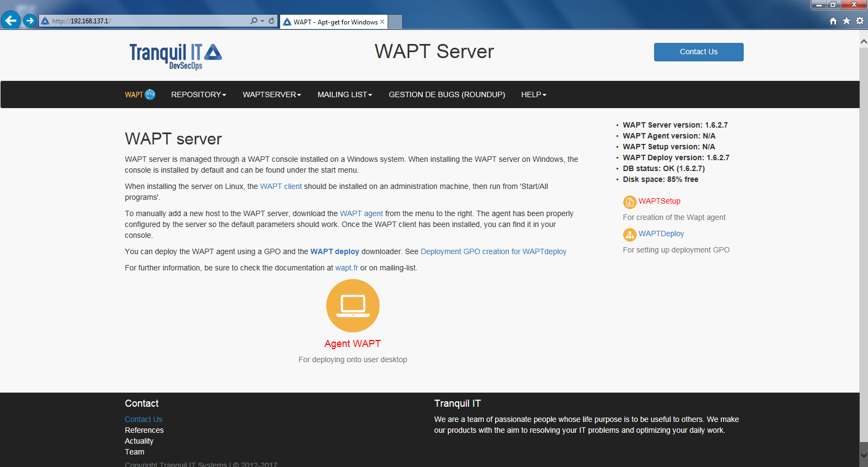868x467 pixels.
Task: Click 'For setting up deployment GPO' text
Action: (x=676, y=250)
